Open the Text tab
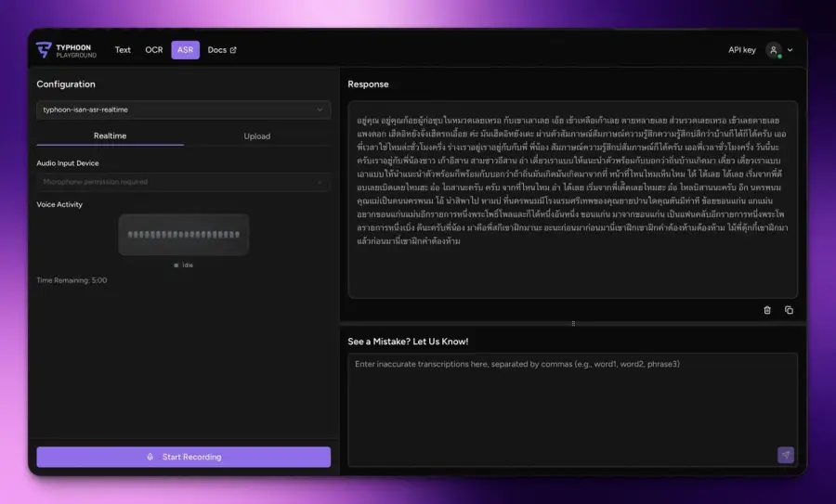836x504 pixels. tap(123, 50)
